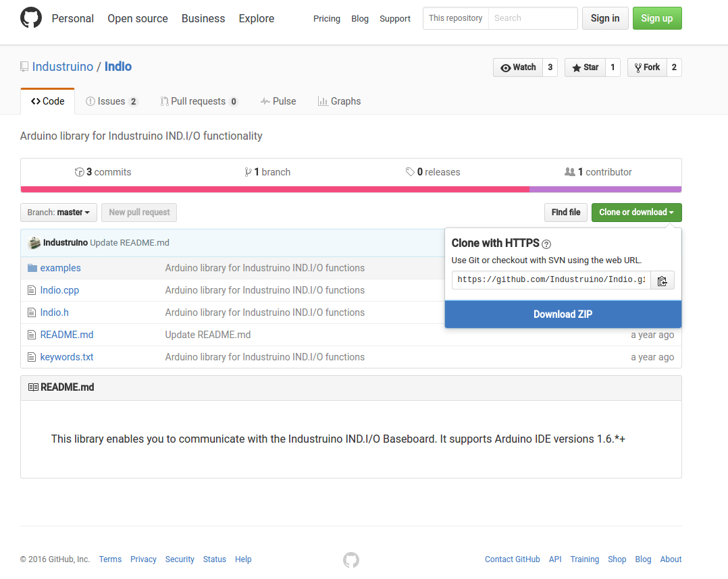Click the Industruino avatar in commit bar
The height and width of the screenshot is (579, 728).
[34, 243]
